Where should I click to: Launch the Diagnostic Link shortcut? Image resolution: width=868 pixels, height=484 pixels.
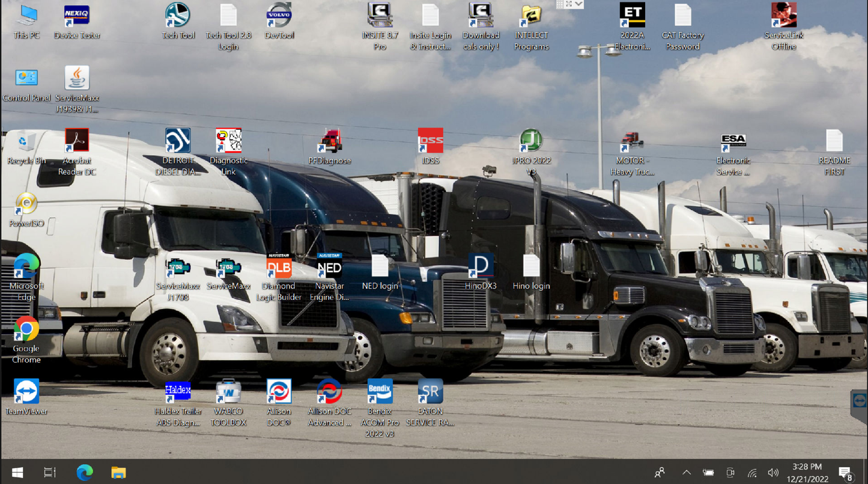(228, 153)
